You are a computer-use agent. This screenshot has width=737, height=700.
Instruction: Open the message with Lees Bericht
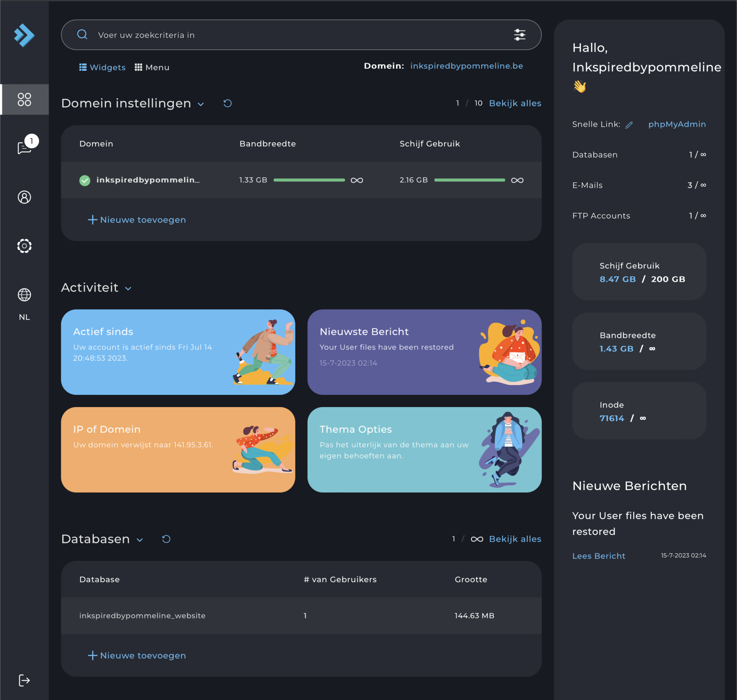point(598,556)
